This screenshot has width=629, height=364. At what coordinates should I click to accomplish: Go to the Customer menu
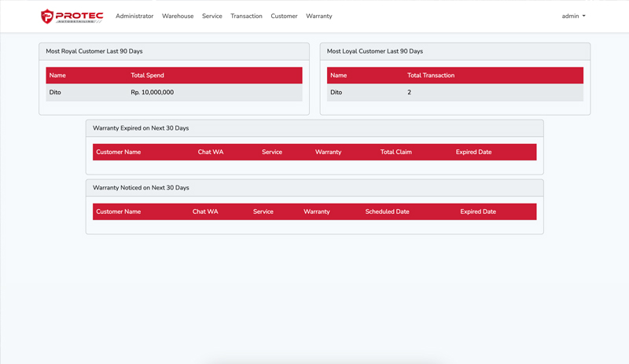[x=284, y=16]
